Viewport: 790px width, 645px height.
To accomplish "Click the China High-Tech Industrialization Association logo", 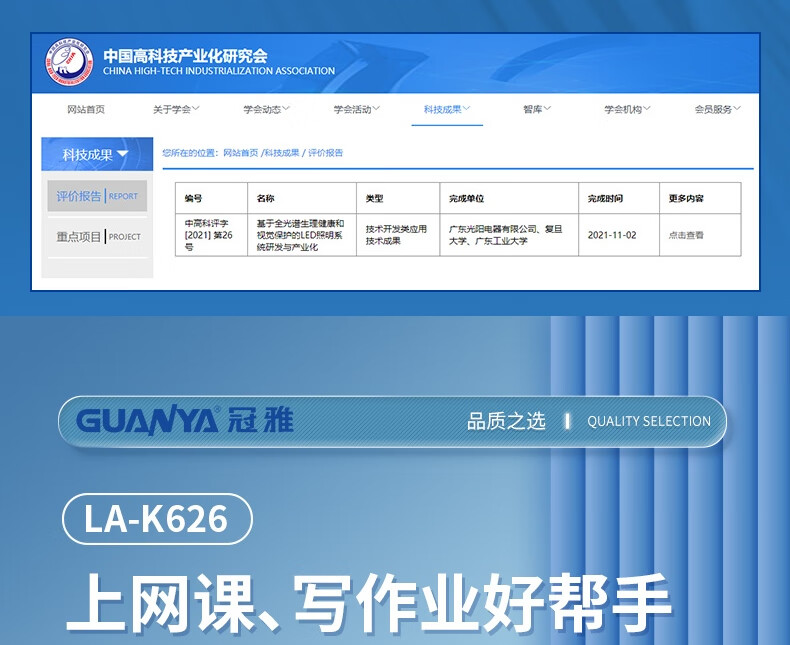I will (69, 62).
